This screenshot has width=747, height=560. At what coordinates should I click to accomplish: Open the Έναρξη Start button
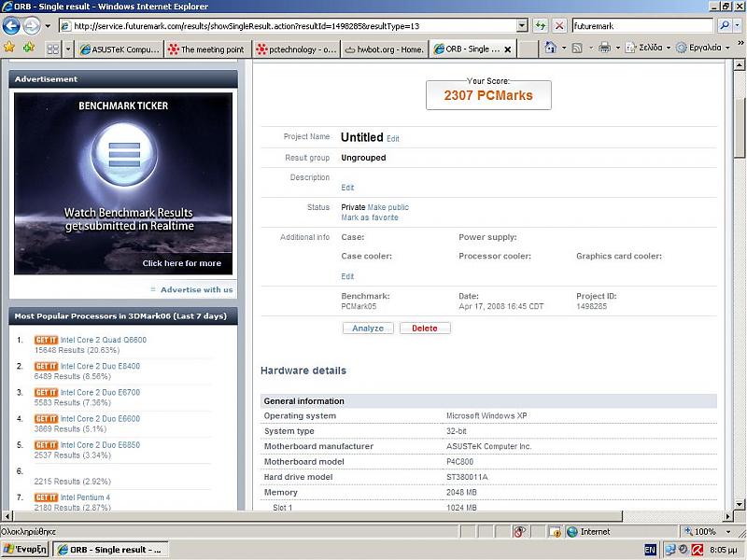[25, 549]
